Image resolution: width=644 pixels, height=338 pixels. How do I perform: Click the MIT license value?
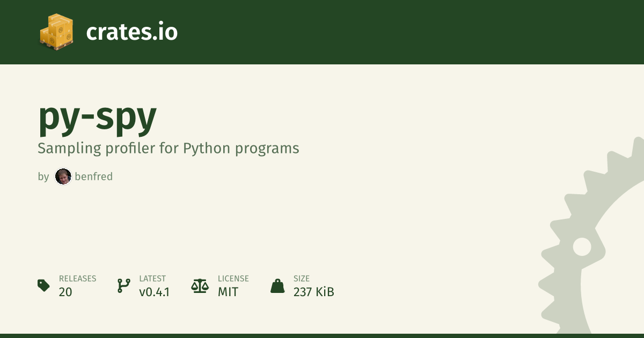pyautogui.click(x=228, y=292)
